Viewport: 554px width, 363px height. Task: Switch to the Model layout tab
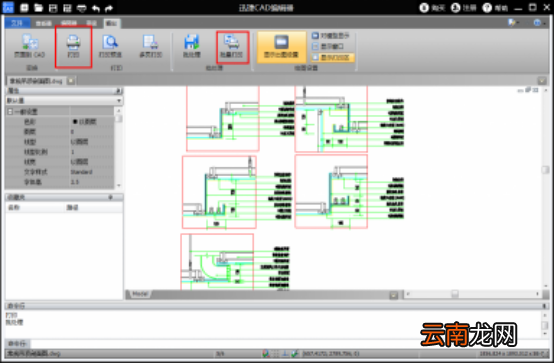point(140,294)
